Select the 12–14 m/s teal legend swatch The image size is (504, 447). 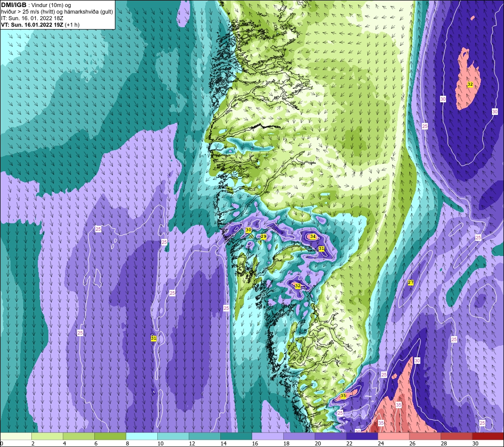[x=205, y=436]
